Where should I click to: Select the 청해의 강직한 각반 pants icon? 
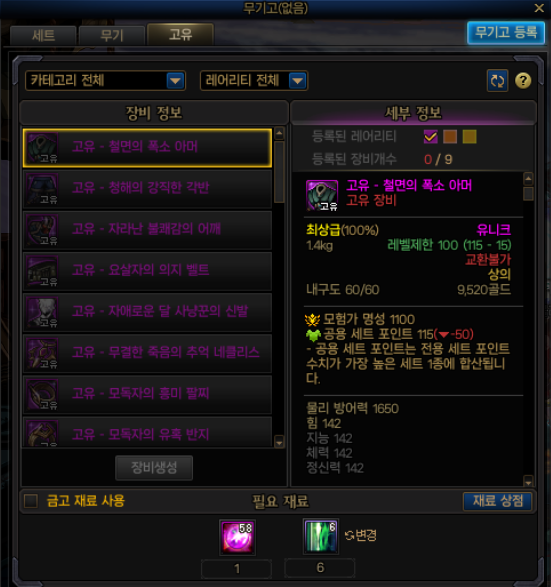click(43, 189)
